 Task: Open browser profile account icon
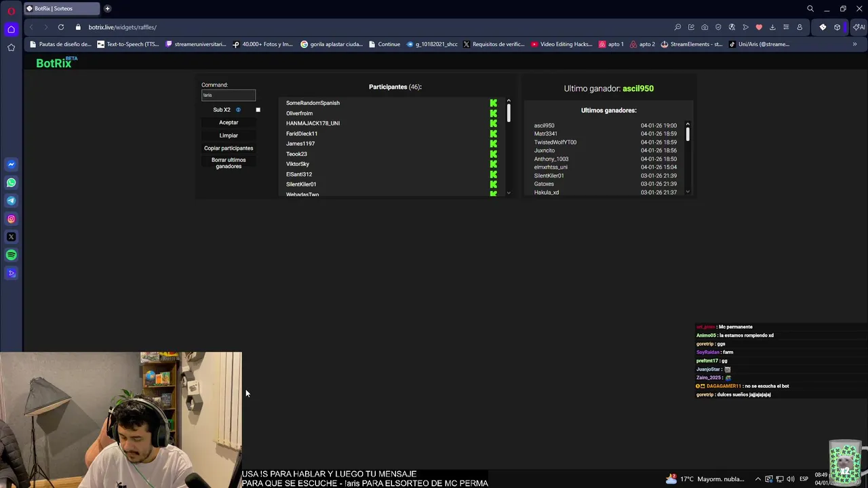800,27
